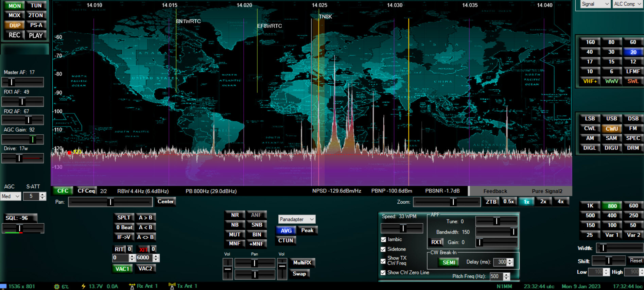
Task: Open the ALC Comp meter dropdown
Action: click(x=627, y=4)
